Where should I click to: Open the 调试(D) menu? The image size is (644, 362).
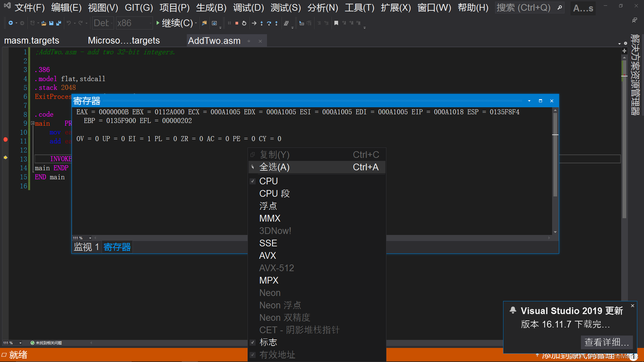tap(249, 8)
